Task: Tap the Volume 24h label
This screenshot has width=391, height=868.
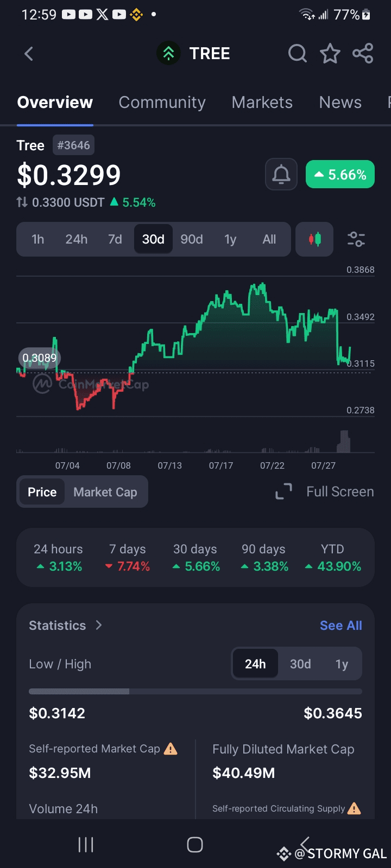Action: pyautogui.click(x=64, y=809)
